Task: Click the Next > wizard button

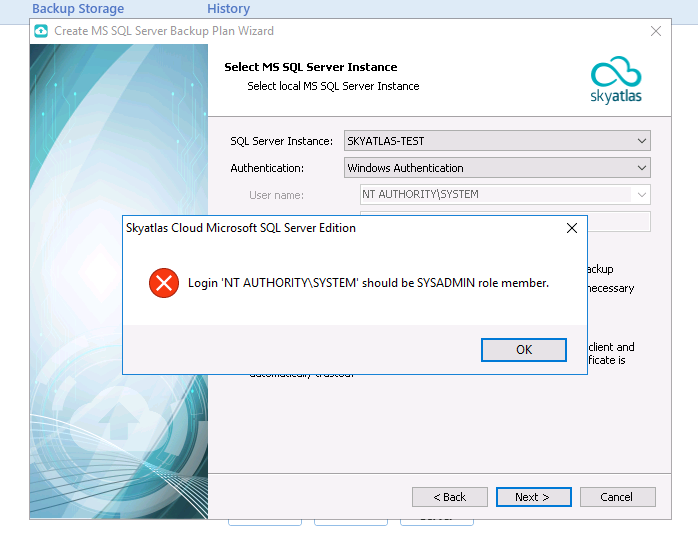Action: tap(533, 496)
